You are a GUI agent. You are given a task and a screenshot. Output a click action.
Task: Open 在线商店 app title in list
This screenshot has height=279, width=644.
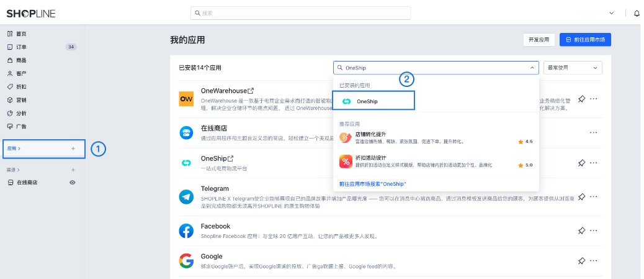click(x=214, y=129)
